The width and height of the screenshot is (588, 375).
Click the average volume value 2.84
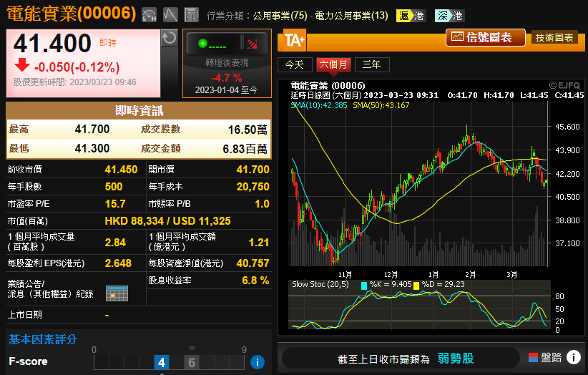115,243
